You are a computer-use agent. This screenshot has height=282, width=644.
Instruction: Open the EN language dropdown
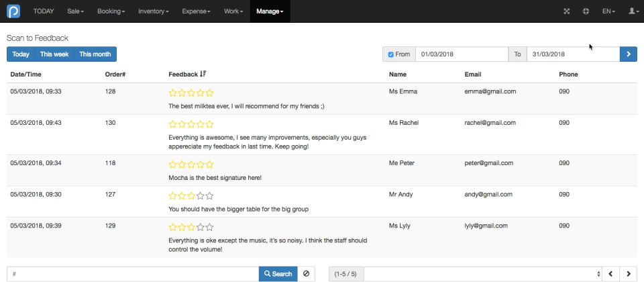[608, 11]
